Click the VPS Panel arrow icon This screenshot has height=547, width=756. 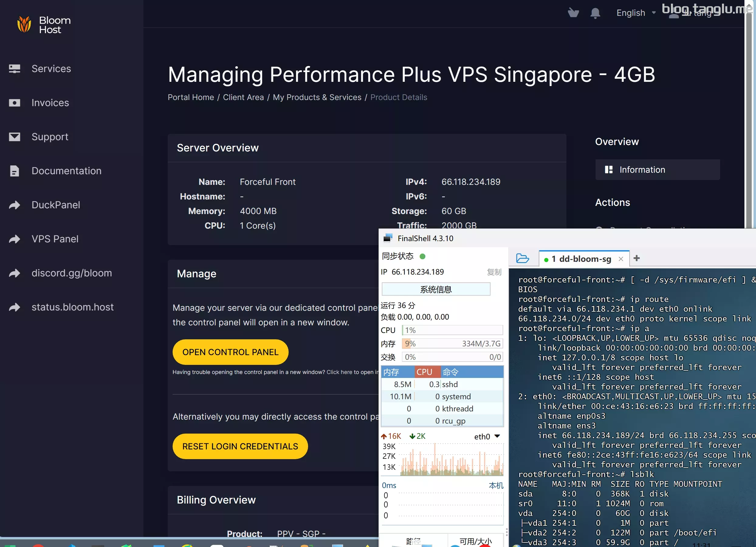(14, 239)
